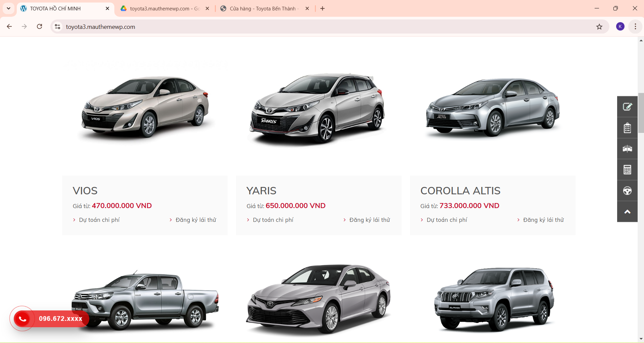Click Đăng ký lái thử under COROLLA ALTIS
Viewport: 644px width, 343px height.
[543, 220]
